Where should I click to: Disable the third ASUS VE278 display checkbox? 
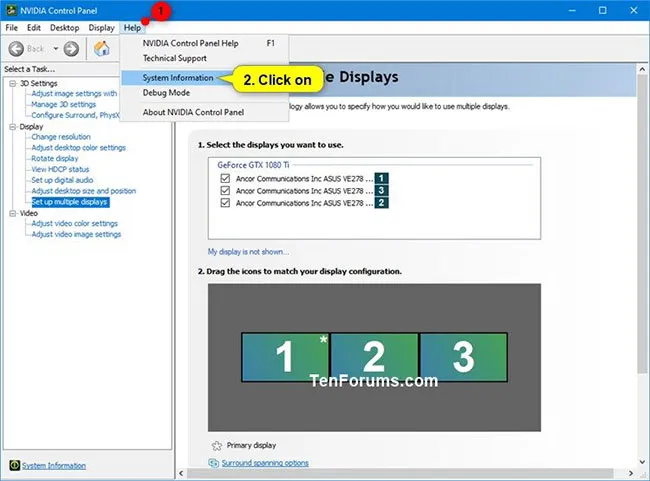225,202
